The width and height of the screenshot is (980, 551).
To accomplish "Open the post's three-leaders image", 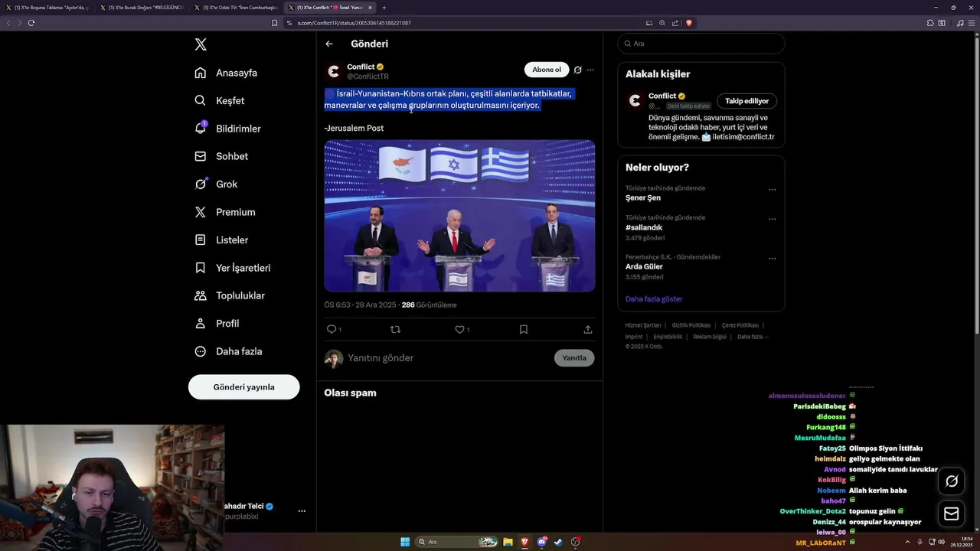I will tap(459, 216).
